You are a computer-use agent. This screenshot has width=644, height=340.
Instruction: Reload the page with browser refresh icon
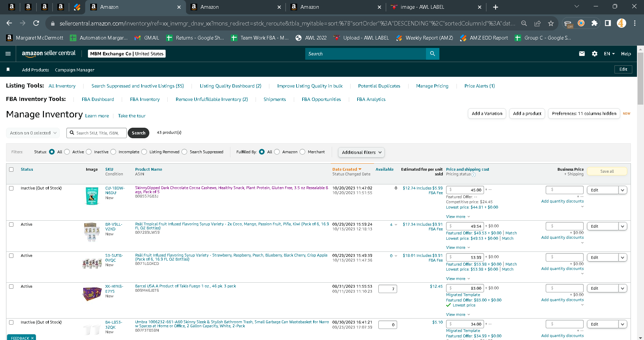(36, 23)
